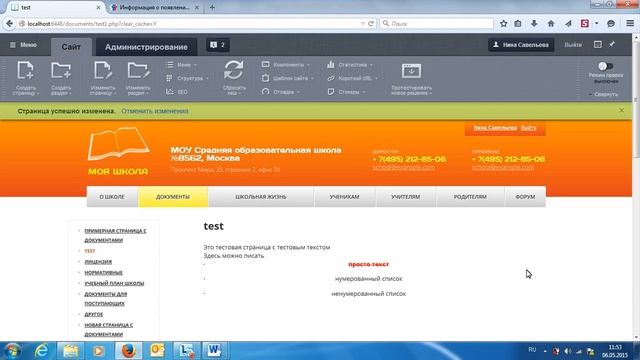This screenshot has width=640, height=360.
Task: Open the РОДИТЕЛЯМ menu item
Action: point(470,197)
